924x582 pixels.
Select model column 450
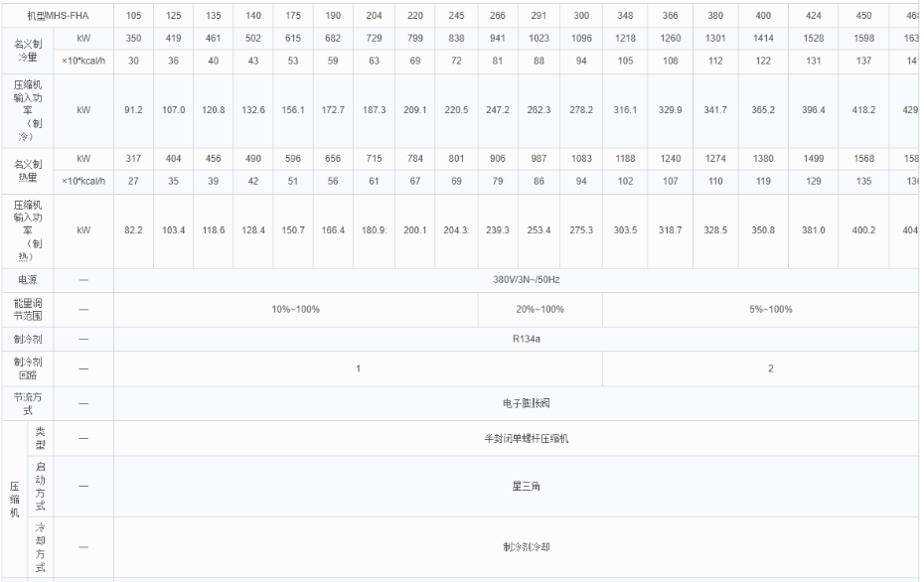click(862, 15)
